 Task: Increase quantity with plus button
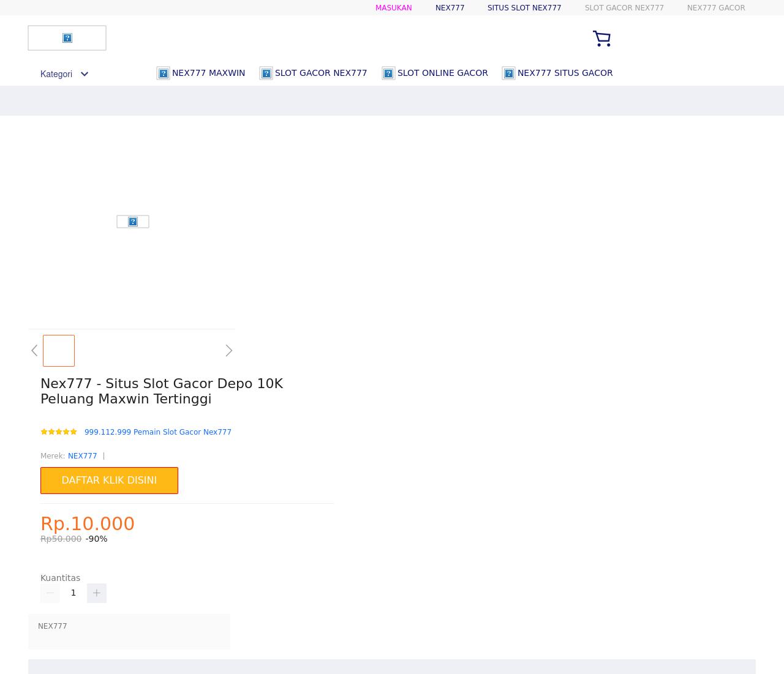97,593
